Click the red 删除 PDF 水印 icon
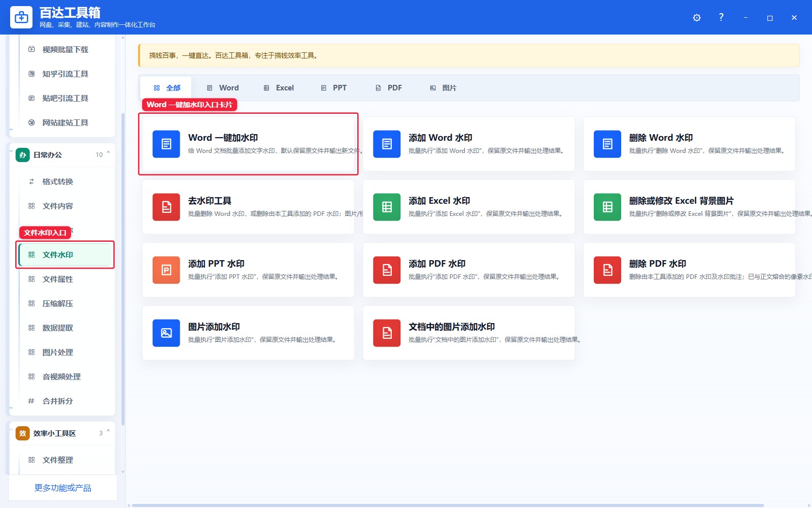Viewport: 812px width, 508px height. coord(607,270)
